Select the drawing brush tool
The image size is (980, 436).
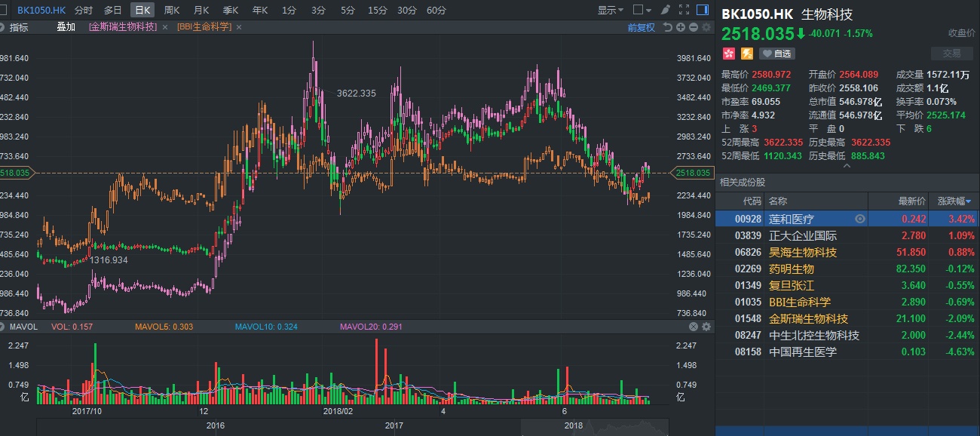(664, 11)
